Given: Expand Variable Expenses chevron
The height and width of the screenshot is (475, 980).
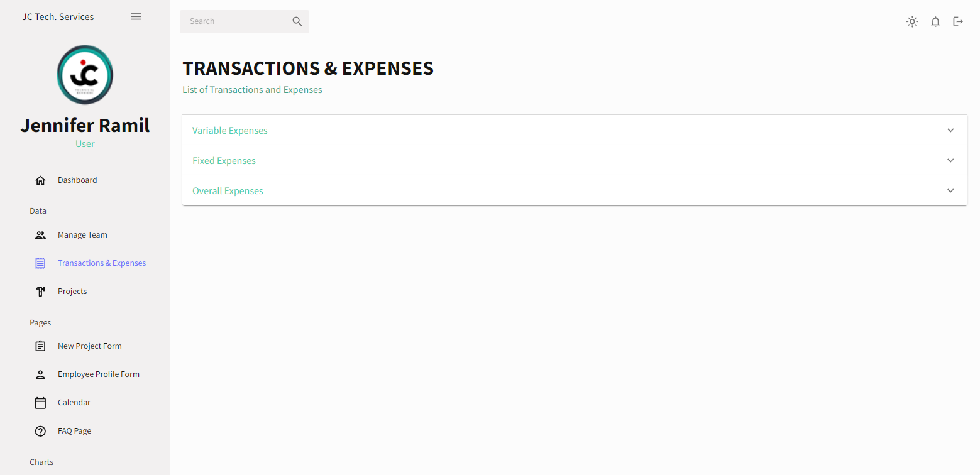Looking at the screenshot, I should pyautogui.click(x=950, y=131).
